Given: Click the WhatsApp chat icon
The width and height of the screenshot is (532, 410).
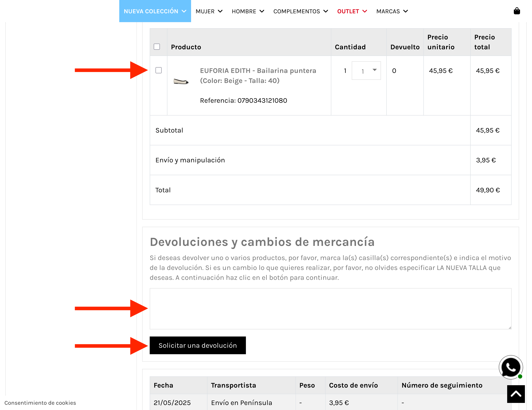Looking at the screenshot, I should (511, 367).
